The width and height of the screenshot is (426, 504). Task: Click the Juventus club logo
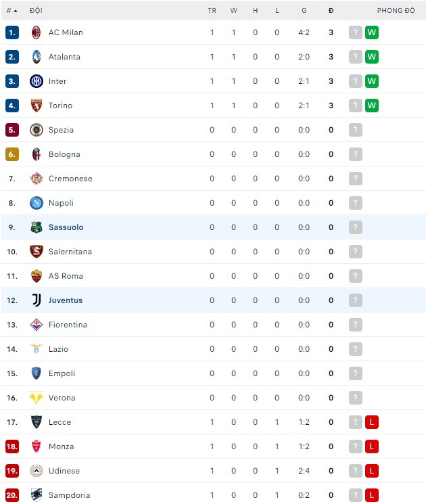[x=37, y=300]
